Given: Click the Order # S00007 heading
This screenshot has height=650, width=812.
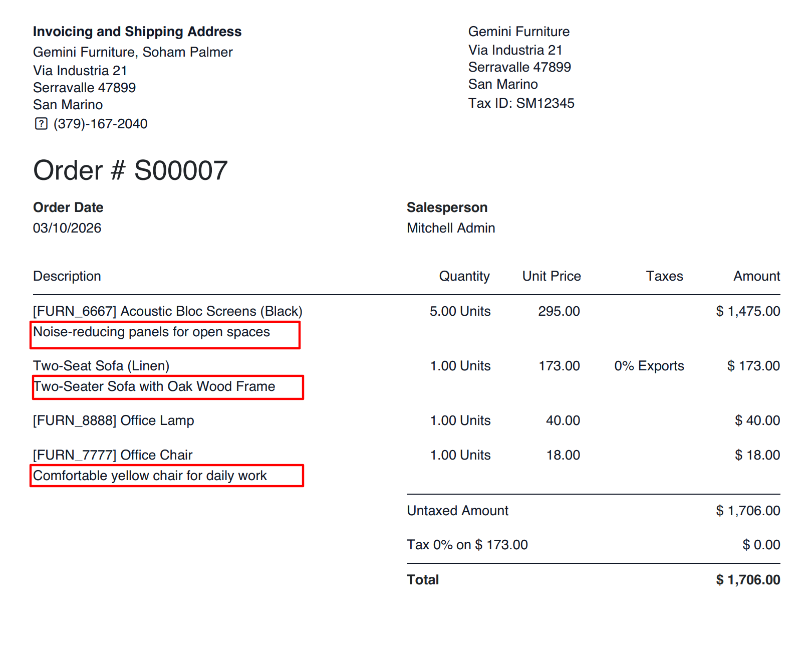Looking at the screenshot, I should tap(130, 170).
